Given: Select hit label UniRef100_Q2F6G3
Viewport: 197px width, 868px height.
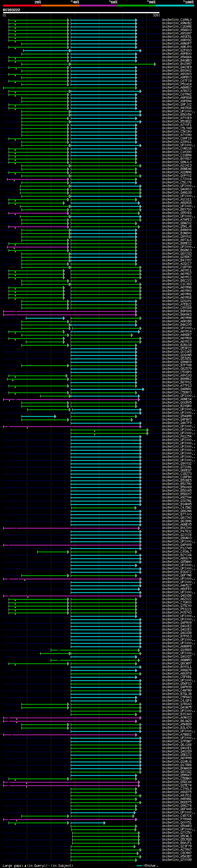Looking at the screenshot, I should 177,50.
